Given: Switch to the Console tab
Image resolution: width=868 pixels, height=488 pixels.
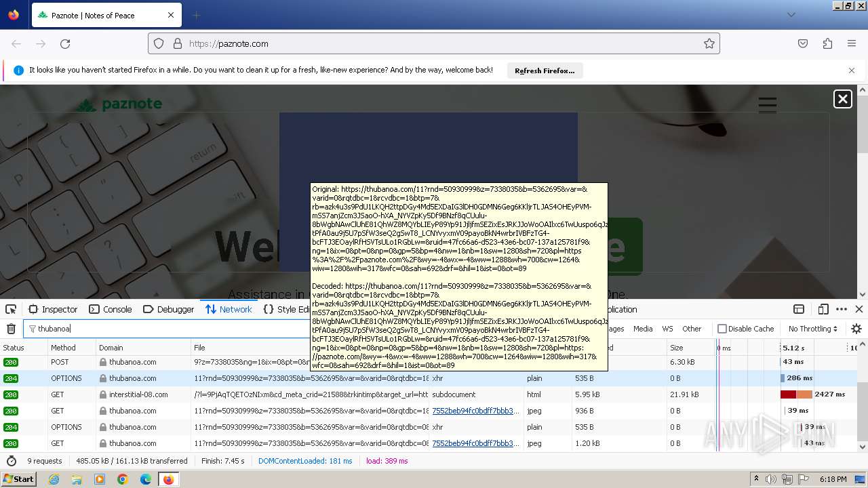Looking at the screenshot, I should 111,309.
